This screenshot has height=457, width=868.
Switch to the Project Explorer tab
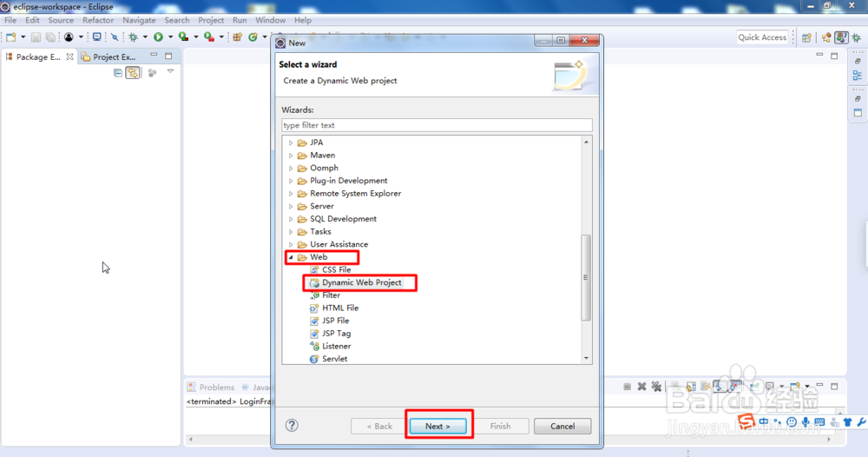(109, 56)
